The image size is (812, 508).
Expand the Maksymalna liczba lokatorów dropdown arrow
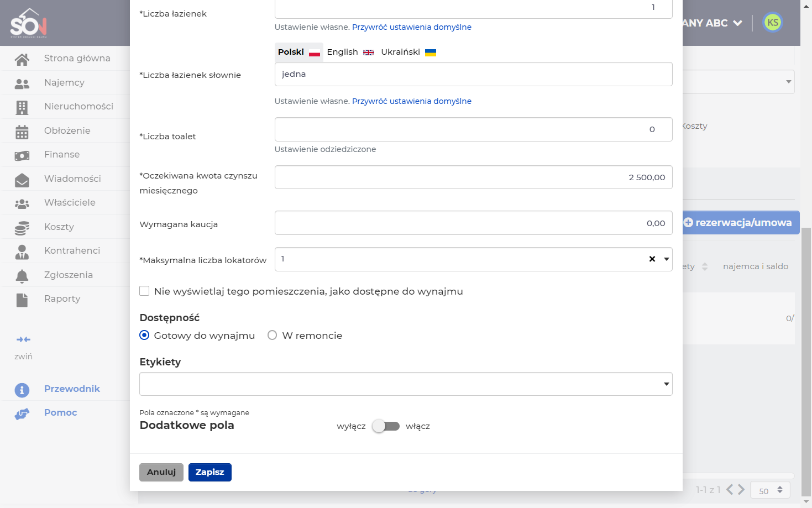click(667, 259)
